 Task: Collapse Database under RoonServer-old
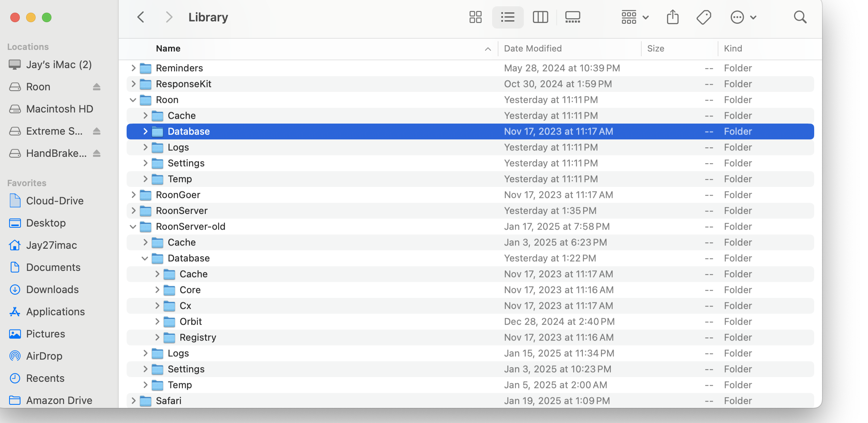click(x=145, y=258)
